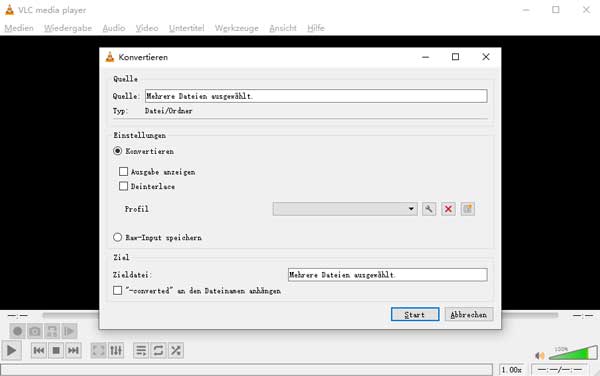Delete selected profile with red X
The height and width of the screenshot is (376, 600).
448,209
